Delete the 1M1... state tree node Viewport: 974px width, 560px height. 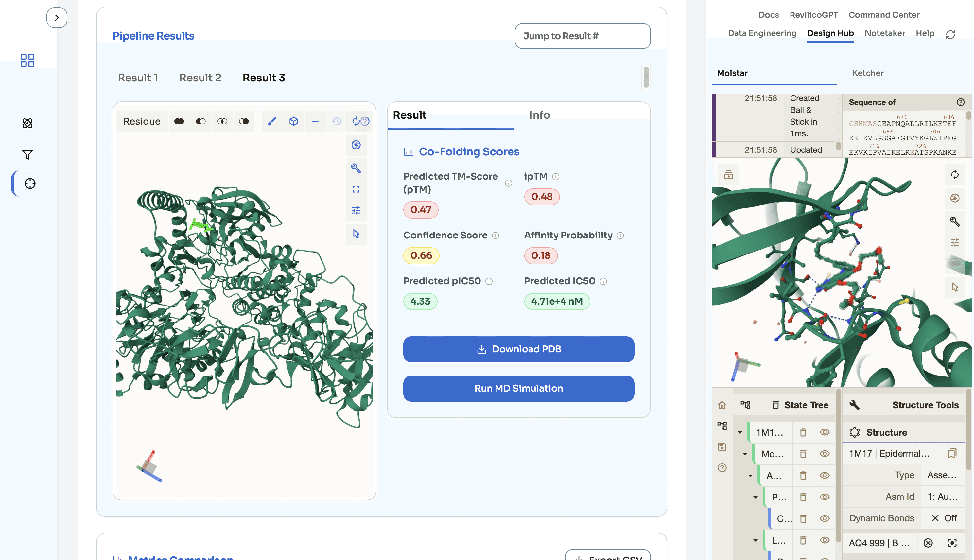tap(803, 432)
